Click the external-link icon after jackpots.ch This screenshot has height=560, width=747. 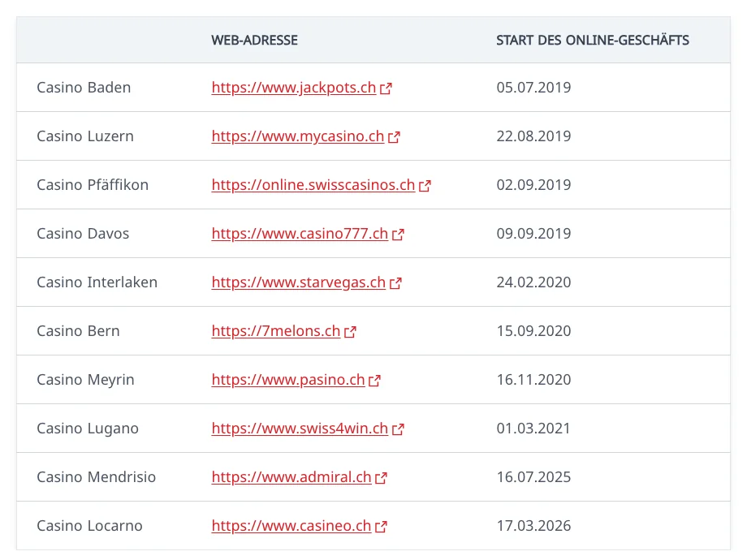(386, 88)
